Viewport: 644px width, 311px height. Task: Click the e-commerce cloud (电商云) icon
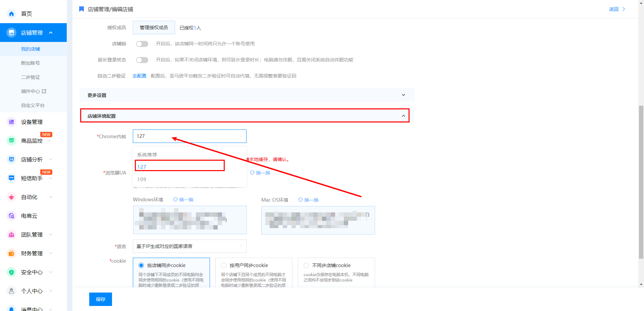click(x=11, y=216)
